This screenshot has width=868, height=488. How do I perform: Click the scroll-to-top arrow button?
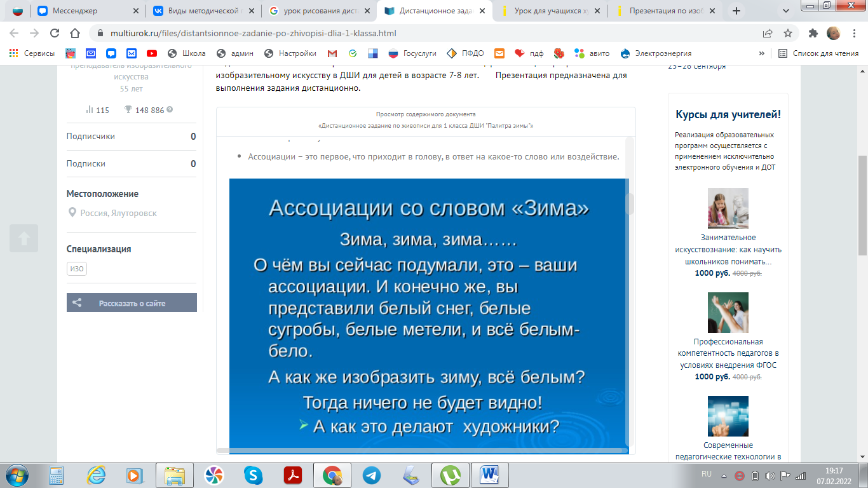point(24,238)
